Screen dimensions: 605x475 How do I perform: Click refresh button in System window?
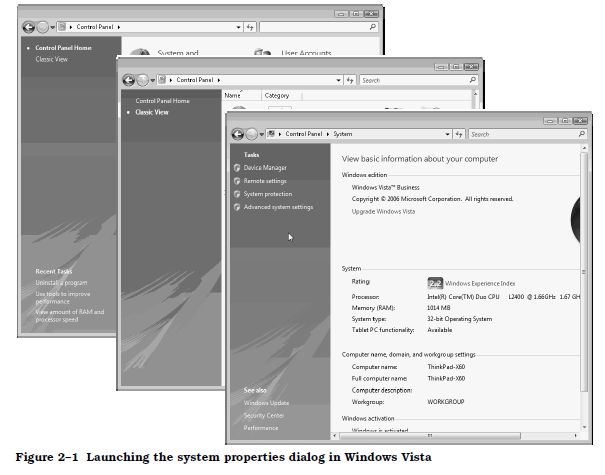[x=458, y=134]
